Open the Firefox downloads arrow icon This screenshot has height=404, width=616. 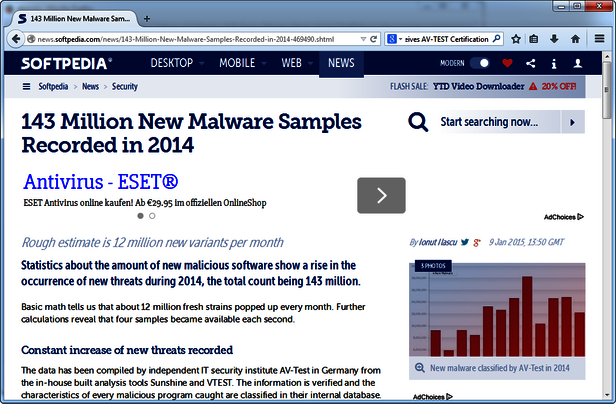554,40
